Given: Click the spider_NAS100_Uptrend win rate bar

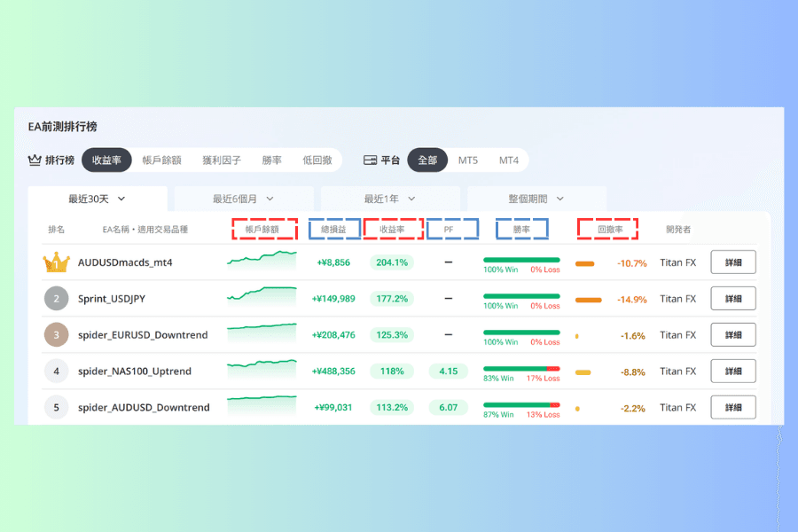Looking at the screenshot, I should [x=521, y=369].
